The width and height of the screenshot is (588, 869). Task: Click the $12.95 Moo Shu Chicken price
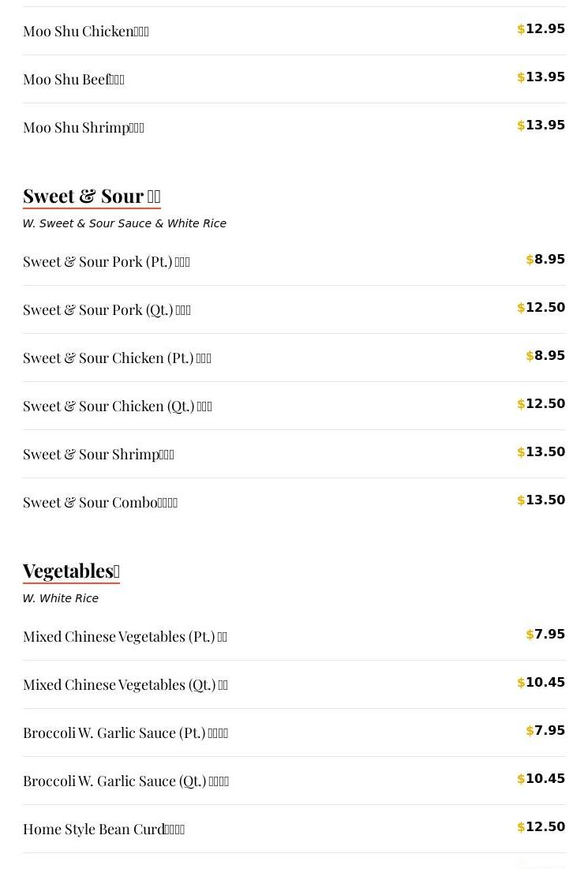541,29
